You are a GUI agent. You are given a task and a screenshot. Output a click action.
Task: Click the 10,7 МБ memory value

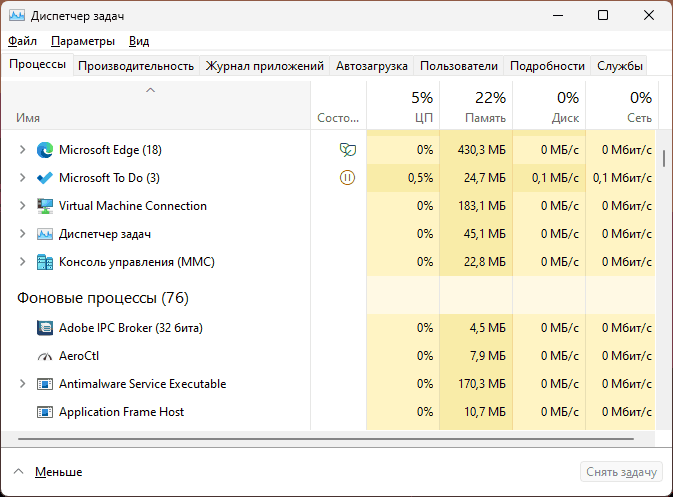point(485,412)
